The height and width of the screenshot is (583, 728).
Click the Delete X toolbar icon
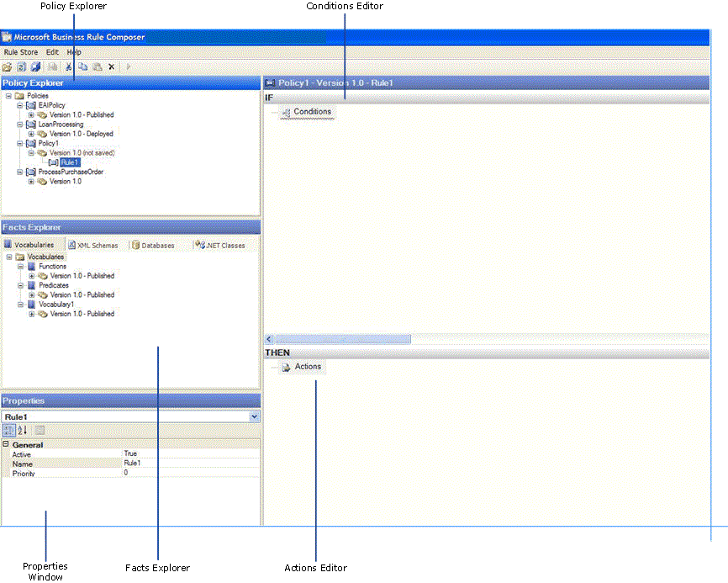[112, 67]
